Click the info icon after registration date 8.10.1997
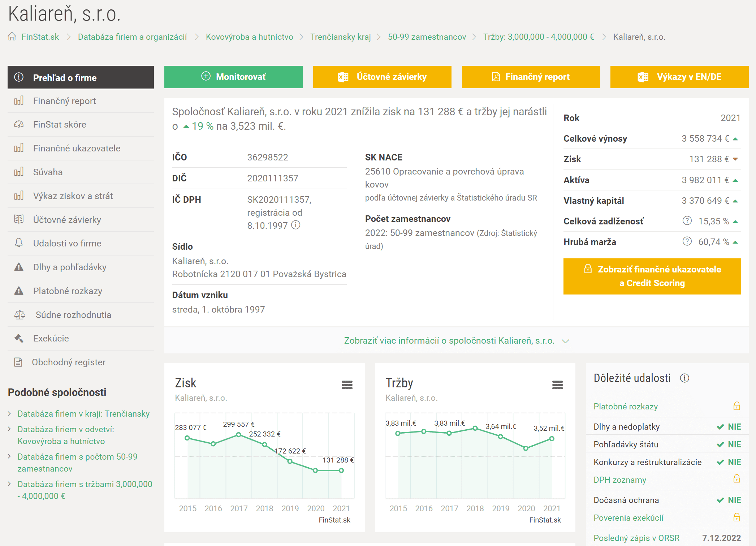The width and height of the screenshot is (756, 546). click(296, 225)
